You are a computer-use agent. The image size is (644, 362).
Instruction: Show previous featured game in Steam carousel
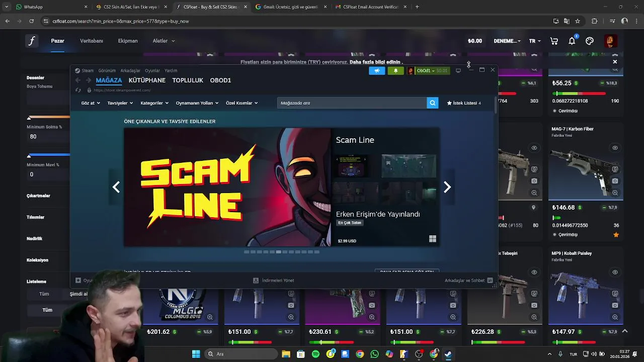click(116, 187)
